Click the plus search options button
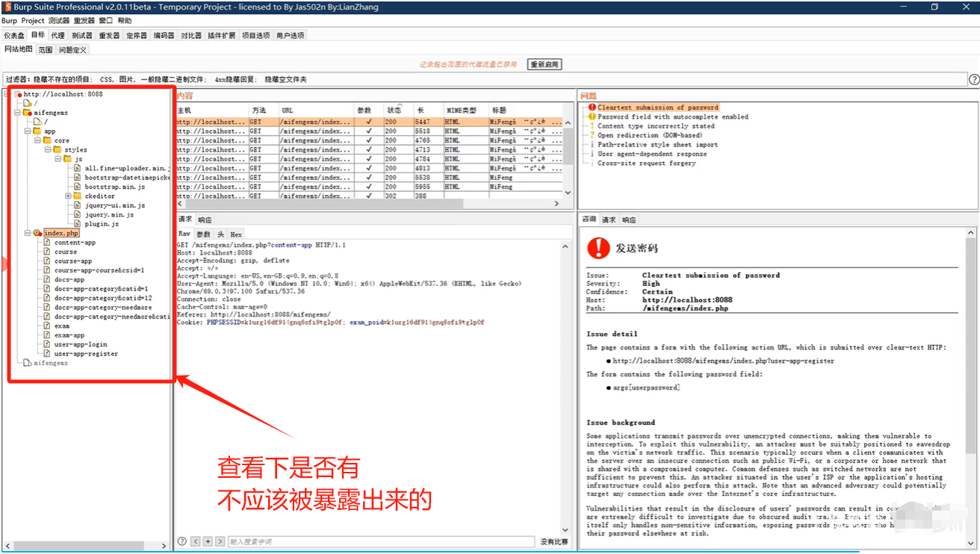The image size is (980, 554). point(208,541)
